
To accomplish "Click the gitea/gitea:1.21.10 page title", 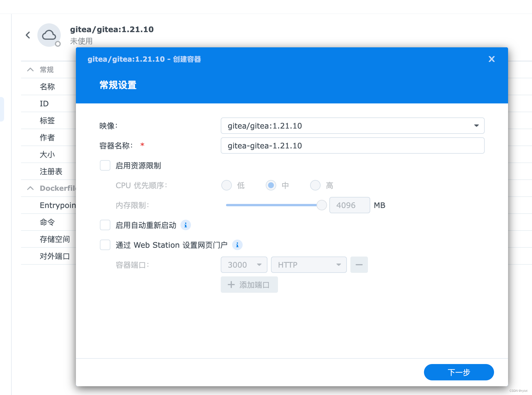I will pyautogui.click(x=112, y=30).
